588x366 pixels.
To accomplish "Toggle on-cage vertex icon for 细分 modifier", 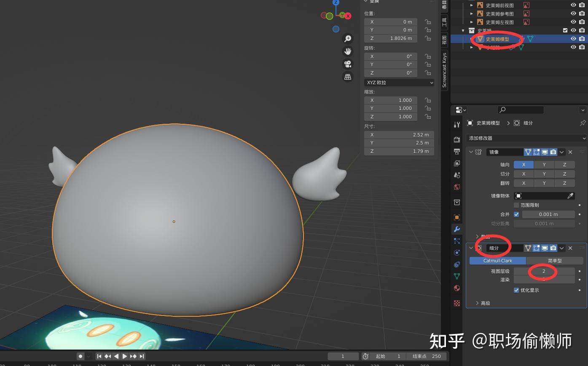I will pos(528,248).
